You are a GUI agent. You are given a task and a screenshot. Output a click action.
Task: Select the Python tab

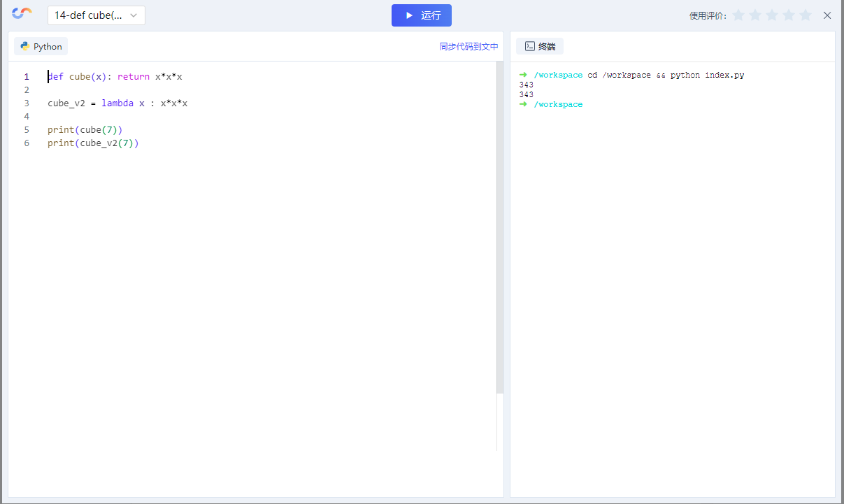pyautogui.click(x=41, y=46)
